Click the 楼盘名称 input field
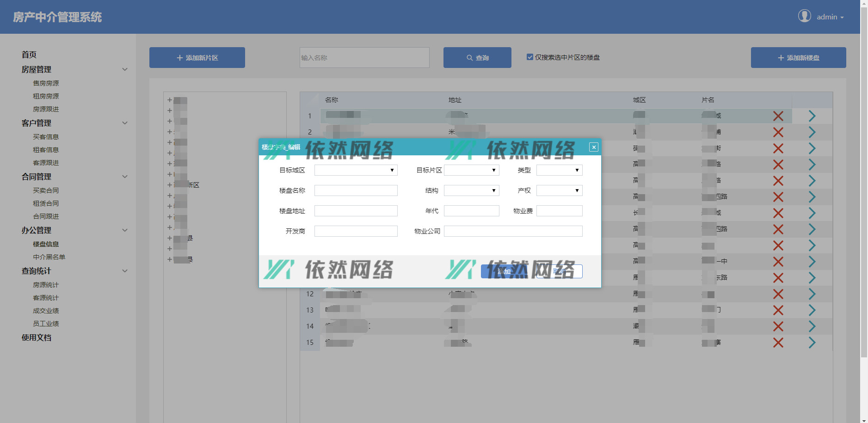Image resolution: width=868 pixels, height=423 pixels. pyautogui.click(x=356, y=190)
